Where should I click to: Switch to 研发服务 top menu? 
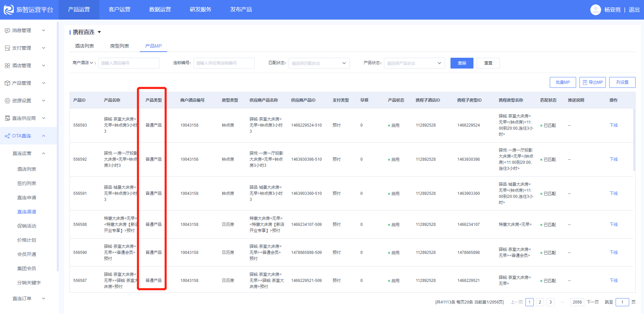pos(201,9)
